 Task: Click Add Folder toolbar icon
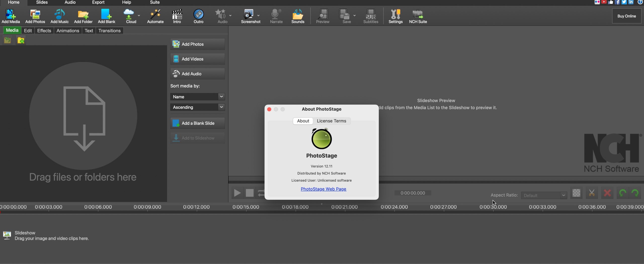coord(83,16)
